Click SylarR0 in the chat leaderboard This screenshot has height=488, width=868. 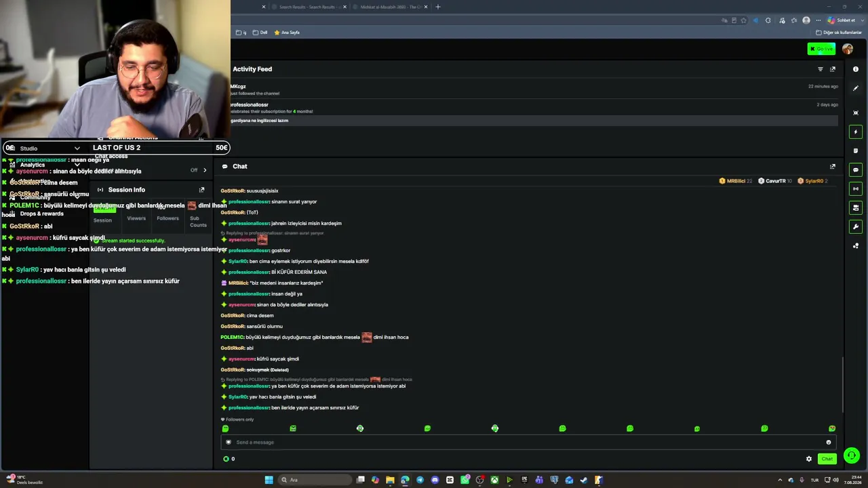tap(813, 181)
